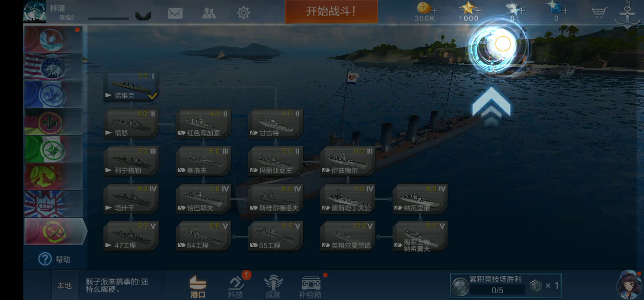Select the 塔什干 ship in tech tree

(x=131, y=199)
